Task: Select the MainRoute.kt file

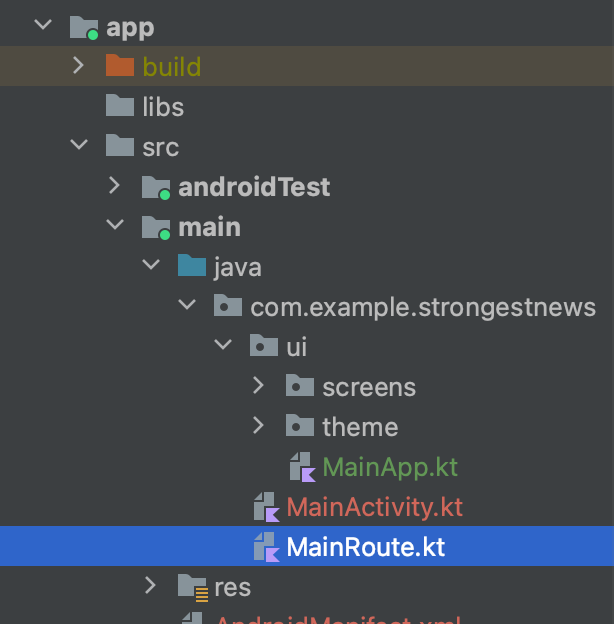Action: pyautogui.click(x=307, y=546)
